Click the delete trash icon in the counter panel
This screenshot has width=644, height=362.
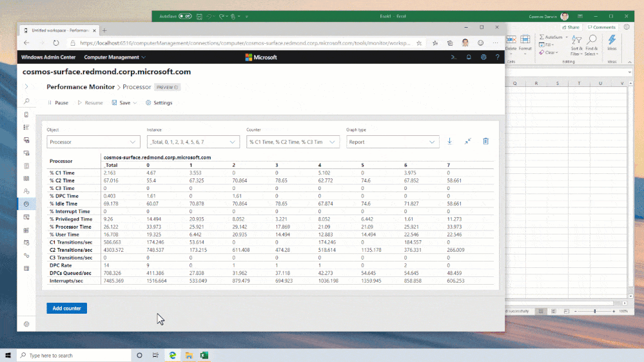[x=486, y=142]
